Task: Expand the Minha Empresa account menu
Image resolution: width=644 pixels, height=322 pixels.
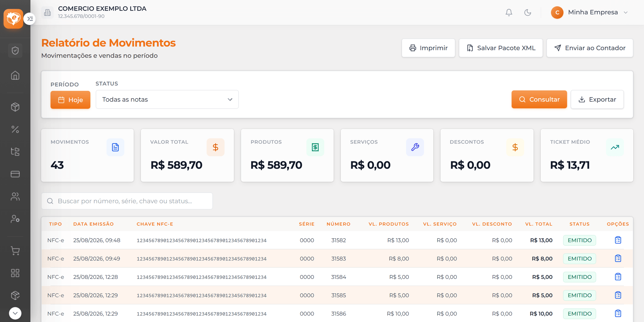Action: (x=589, y=13)
